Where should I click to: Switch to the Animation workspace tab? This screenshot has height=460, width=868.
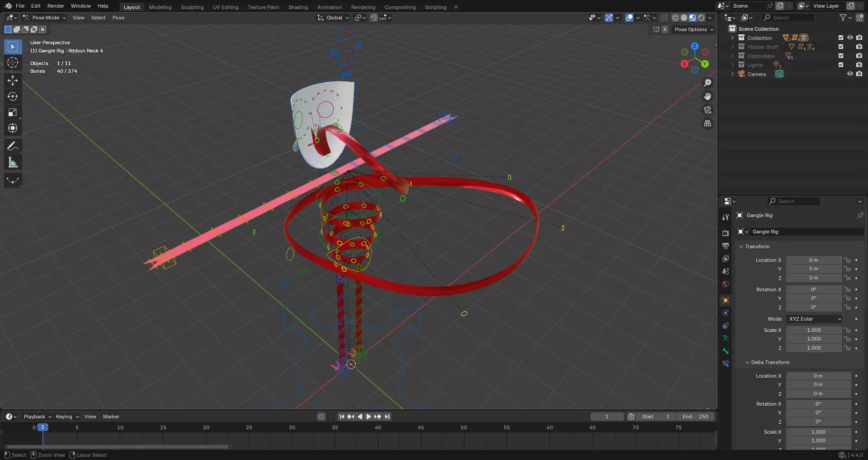[x=330, y=7]
